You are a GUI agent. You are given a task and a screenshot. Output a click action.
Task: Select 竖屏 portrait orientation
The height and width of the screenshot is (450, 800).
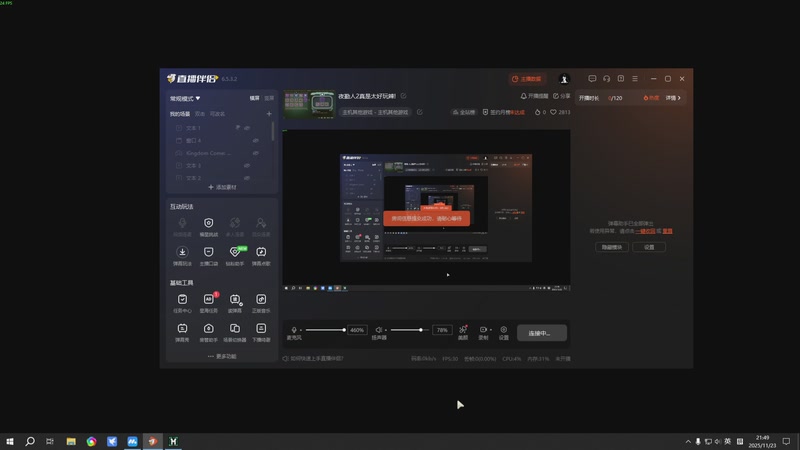coord(269,98)
